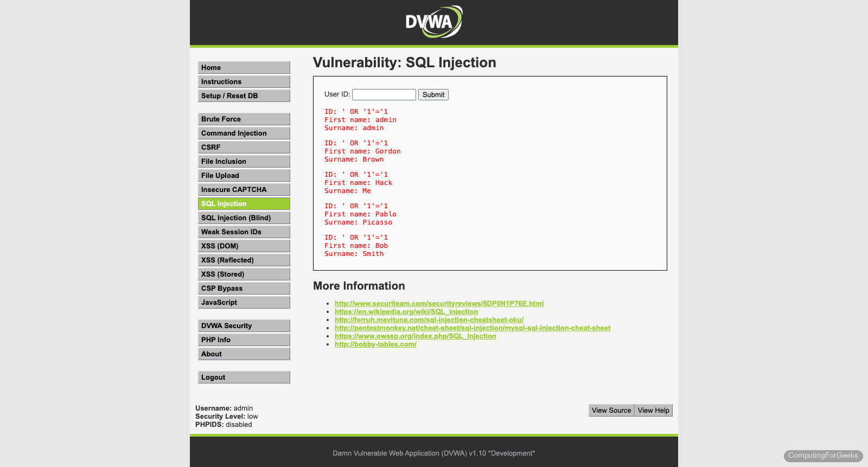Click the More Information heading
Viewport: 868px width, 467px height.
point(359,286)
